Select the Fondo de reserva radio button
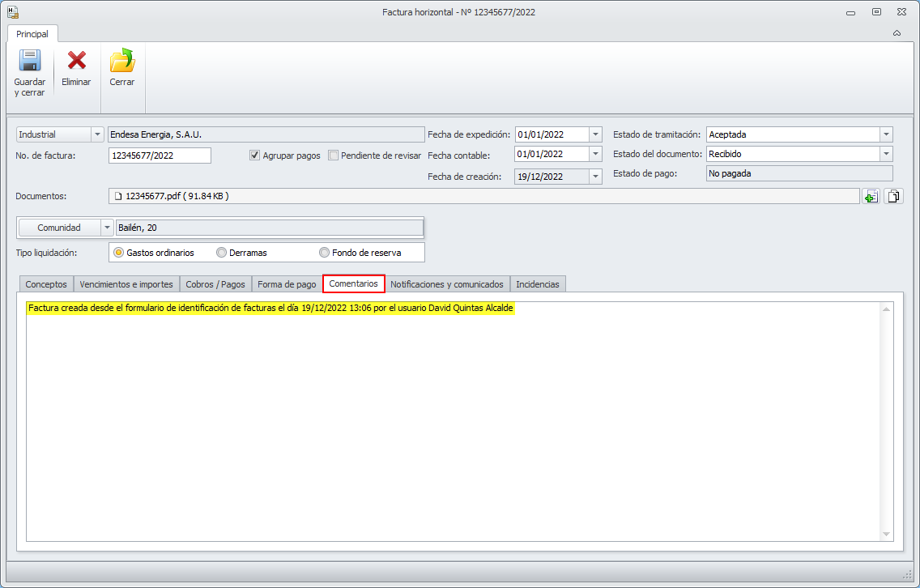Screen dimensions: 920x588 (324, 253)
